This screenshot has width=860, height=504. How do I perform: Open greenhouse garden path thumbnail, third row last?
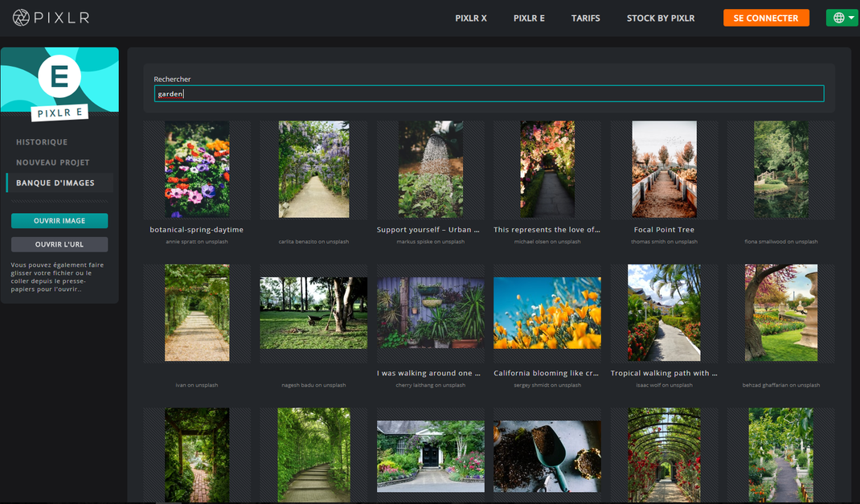click(781, 455)
